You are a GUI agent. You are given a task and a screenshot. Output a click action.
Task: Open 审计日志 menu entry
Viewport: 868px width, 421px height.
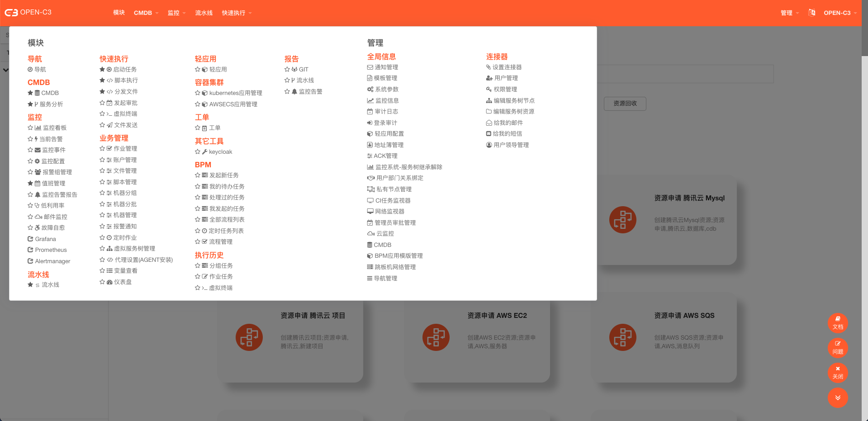383,111
